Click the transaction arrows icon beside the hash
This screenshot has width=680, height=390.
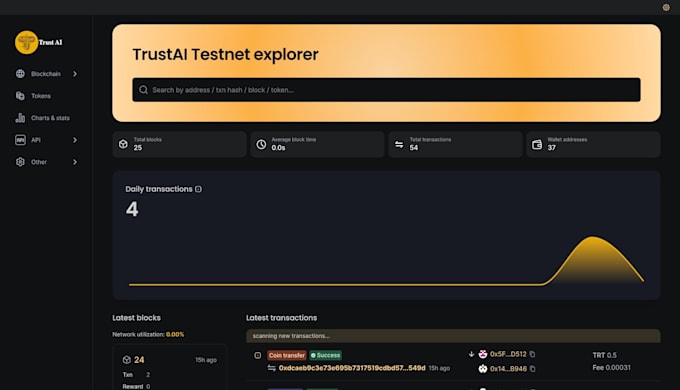click(271, 368)
